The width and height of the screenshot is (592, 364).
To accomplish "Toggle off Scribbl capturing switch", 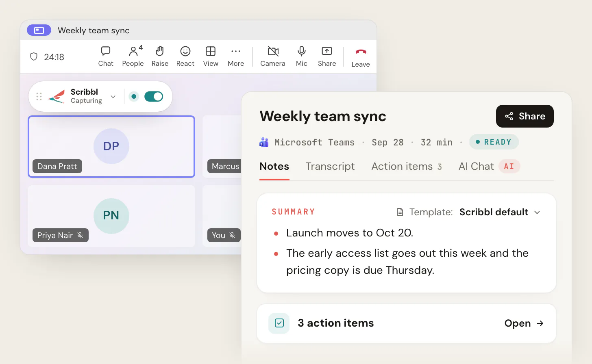I will point(154,96).
